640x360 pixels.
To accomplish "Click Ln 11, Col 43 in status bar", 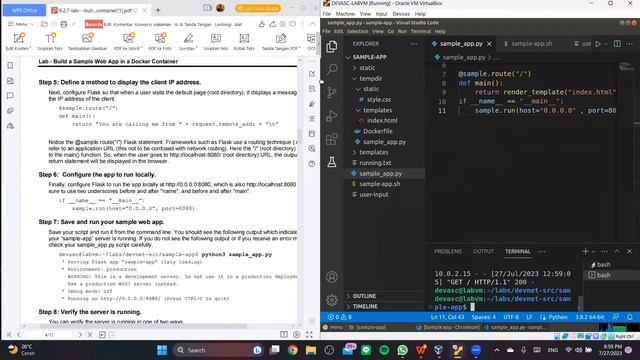I will coord(447,317).
